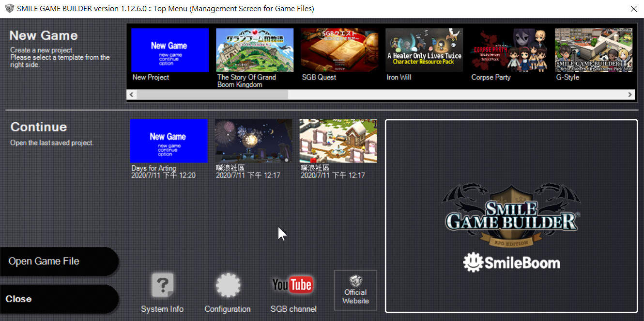Click the 'SGB Quest' label text
Screen dimensions: 644x321
319,77
